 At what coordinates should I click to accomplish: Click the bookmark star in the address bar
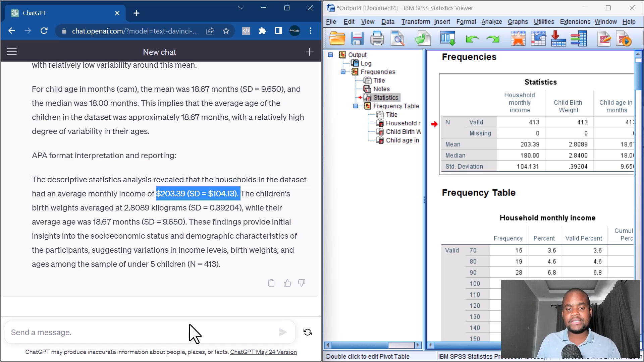[226, 31]
